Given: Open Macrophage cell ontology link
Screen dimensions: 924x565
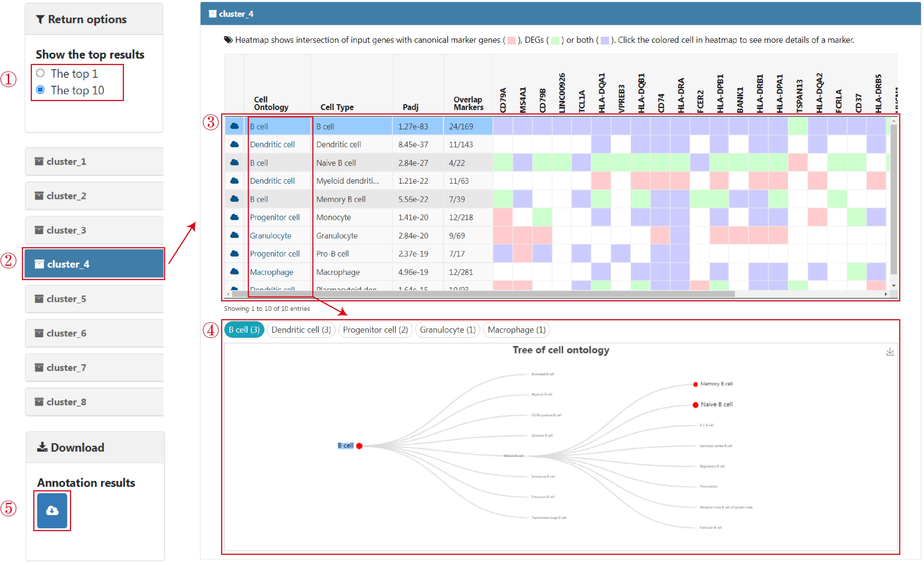Looking at the screenshot, I should tap(272, 272).
